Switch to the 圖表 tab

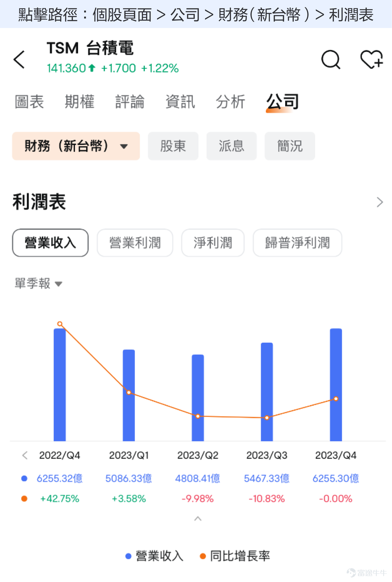tap(29, 102)
